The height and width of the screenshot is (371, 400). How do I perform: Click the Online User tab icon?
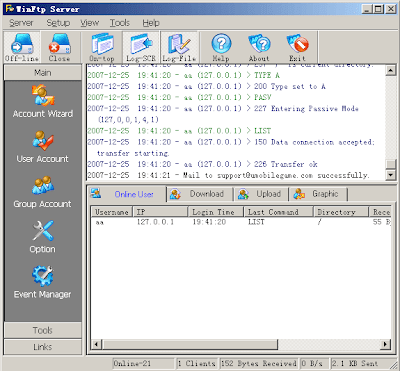pyautogui.click(x=96, y=194)
